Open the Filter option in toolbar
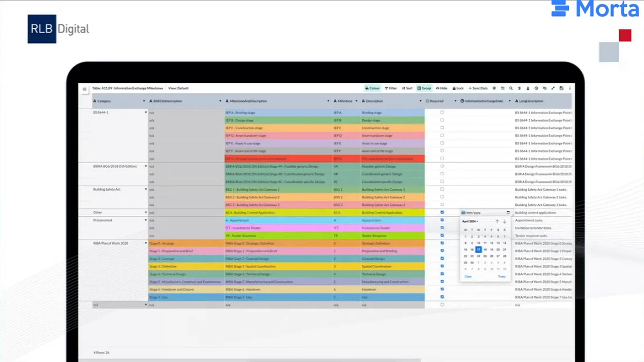 (391, 88)
